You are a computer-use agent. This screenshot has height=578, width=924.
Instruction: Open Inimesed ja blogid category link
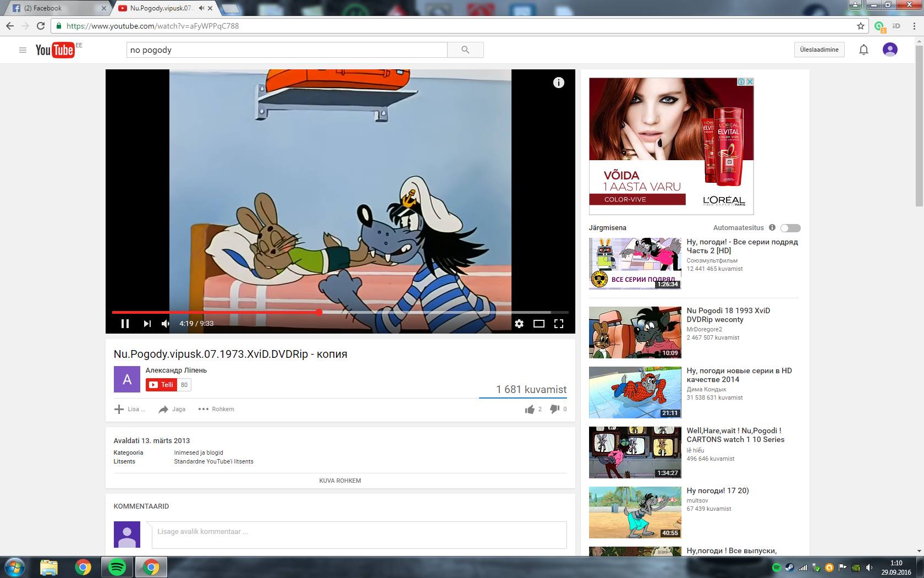199,452
